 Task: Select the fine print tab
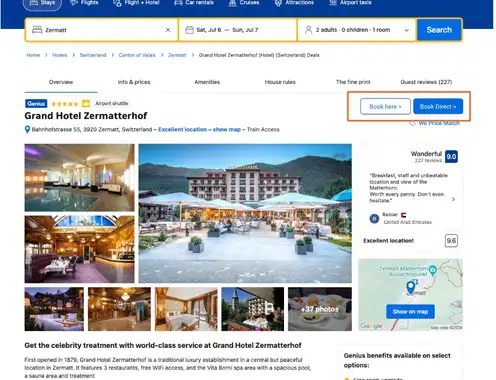tap(353, 82)
